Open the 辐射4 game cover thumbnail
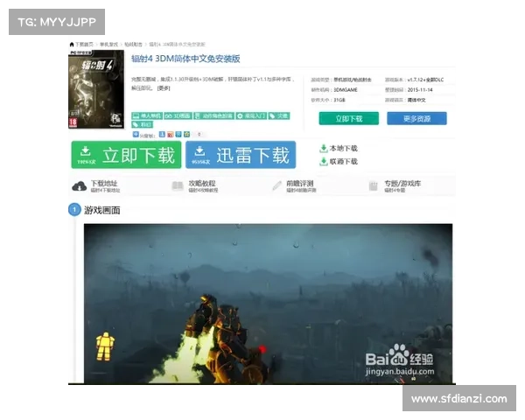The width and height of the screenshot is (525, 420). click(x=96, y=89)
